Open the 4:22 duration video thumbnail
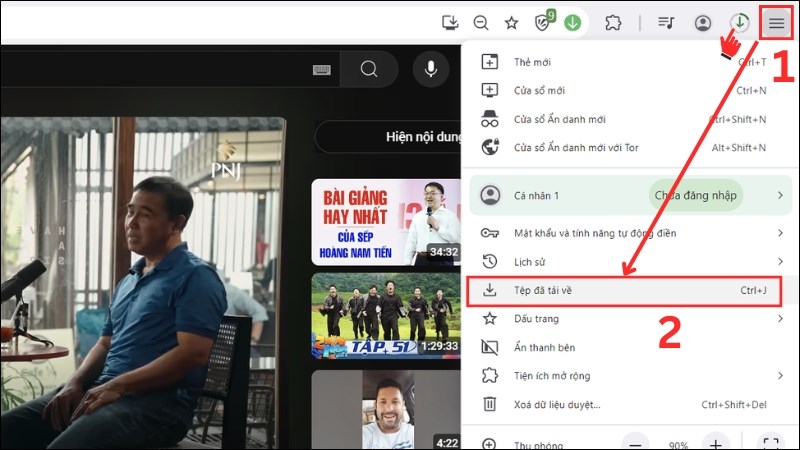 386,410
